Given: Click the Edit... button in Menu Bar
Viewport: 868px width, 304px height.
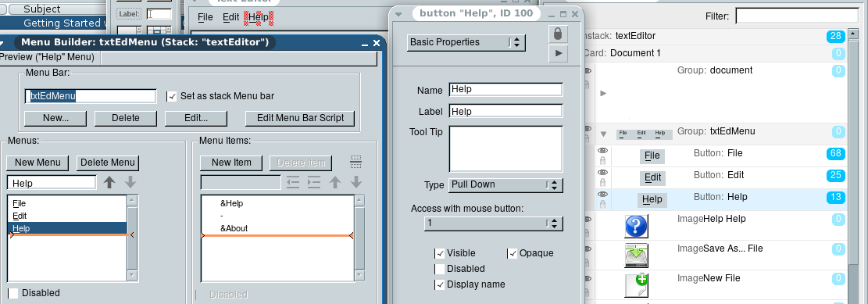Looking at the screenshot, I should tap(196, 118).
